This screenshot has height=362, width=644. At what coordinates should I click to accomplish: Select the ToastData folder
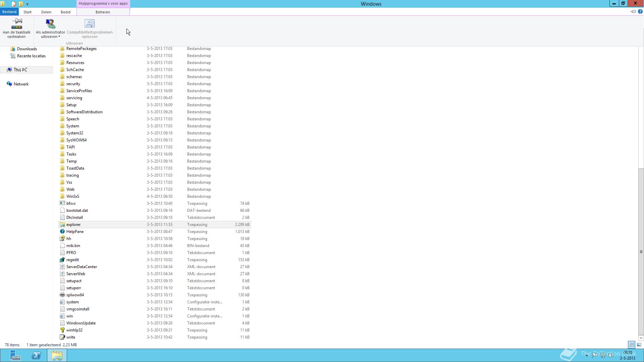point(155,168)
